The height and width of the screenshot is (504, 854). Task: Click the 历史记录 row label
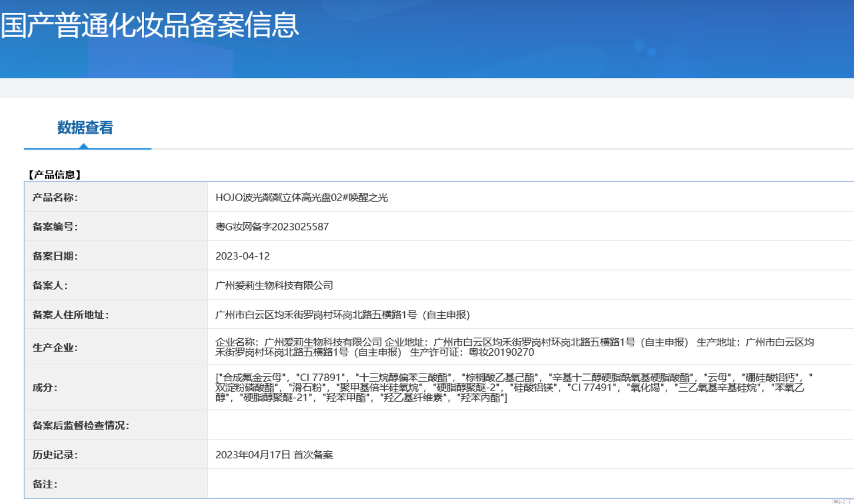click(55, 455)
